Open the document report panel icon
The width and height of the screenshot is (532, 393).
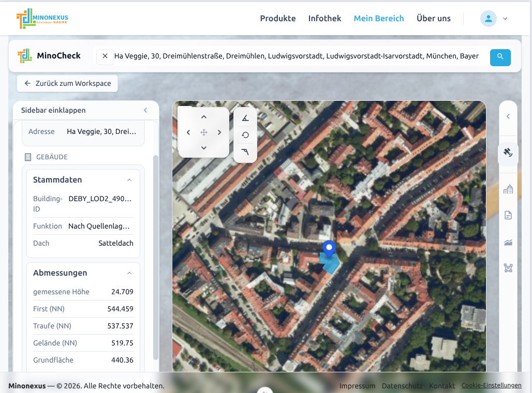[508, 215]
